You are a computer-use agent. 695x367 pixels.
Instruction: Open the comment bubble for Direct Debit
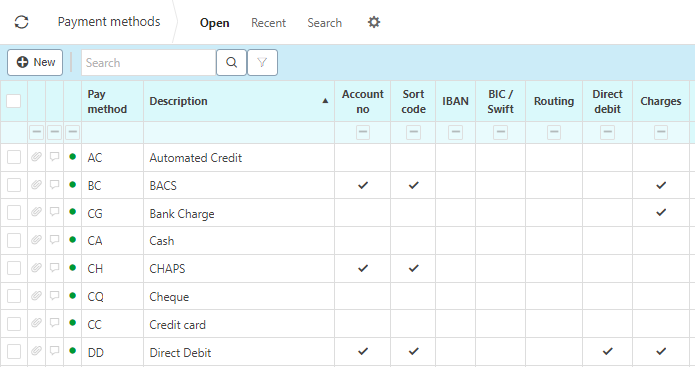click(x=54, y=351)
